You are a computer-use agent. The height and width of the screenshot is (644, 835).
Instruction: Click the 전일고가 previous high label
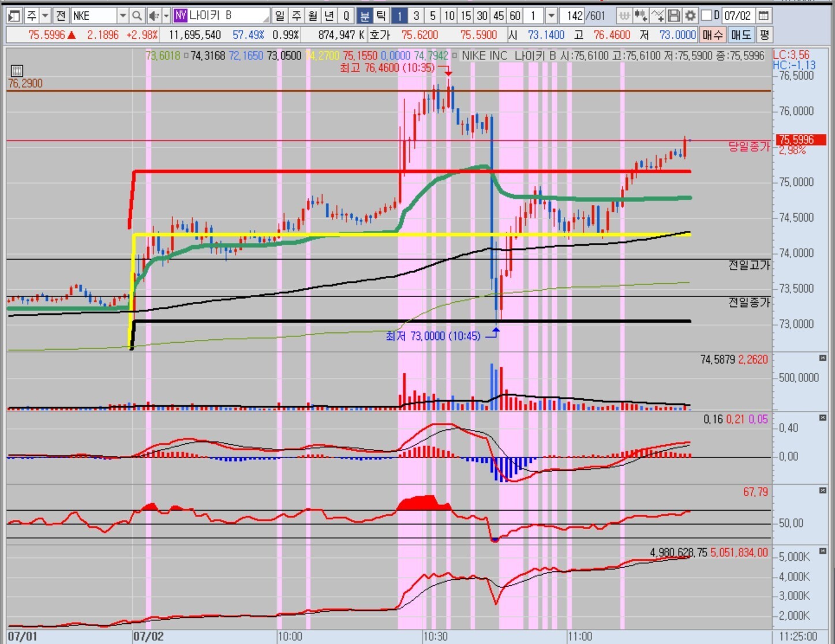[x=749, y=265]
